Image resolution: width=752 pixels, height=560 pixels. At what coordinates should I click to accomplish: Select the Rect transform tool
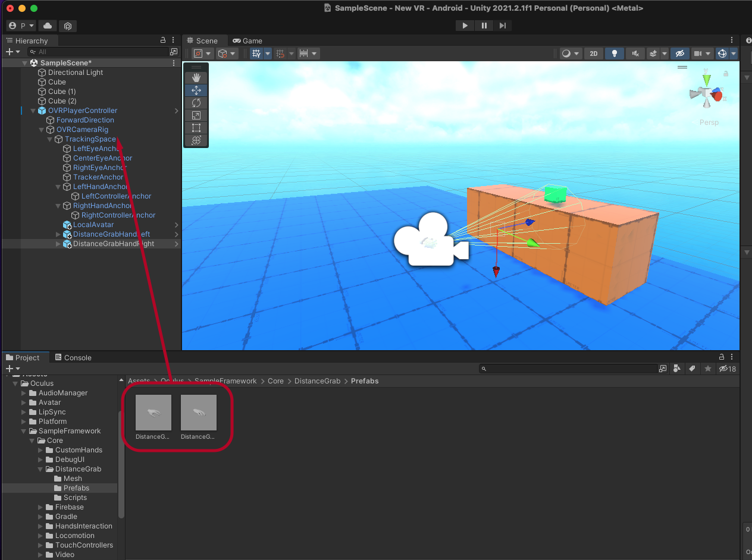(196, 128)
